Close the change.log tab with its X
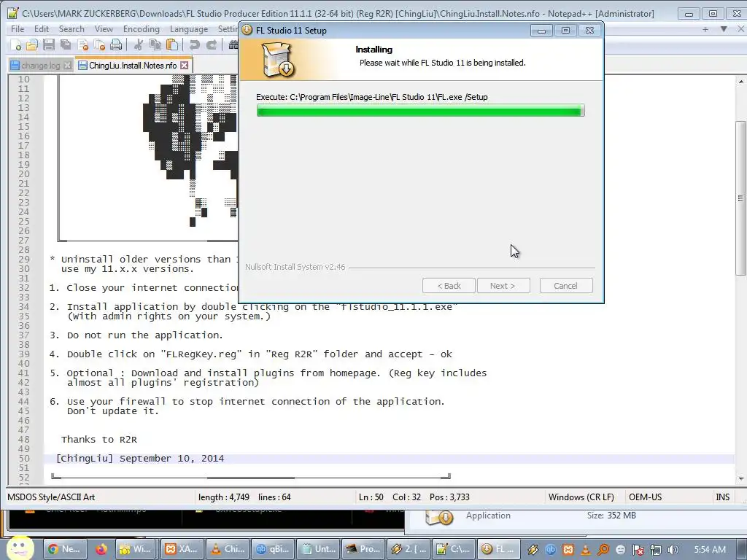 67,65
